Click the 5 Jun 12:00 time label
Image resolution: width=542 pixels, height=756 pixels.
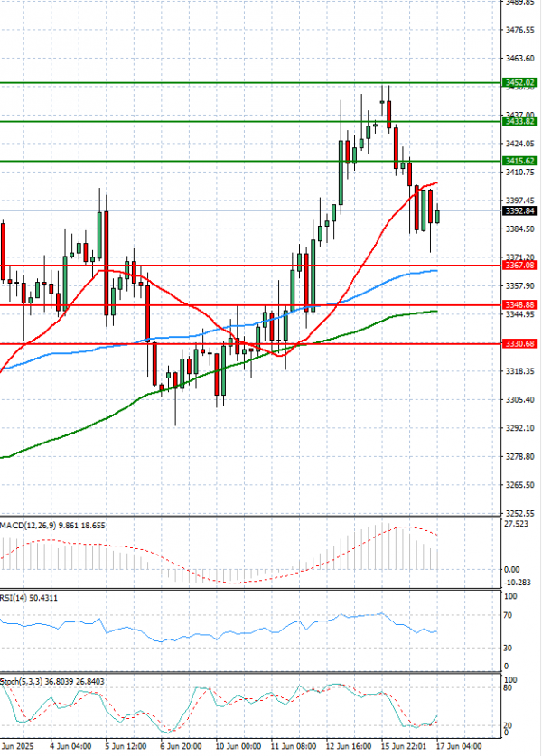tap(126, 746)
